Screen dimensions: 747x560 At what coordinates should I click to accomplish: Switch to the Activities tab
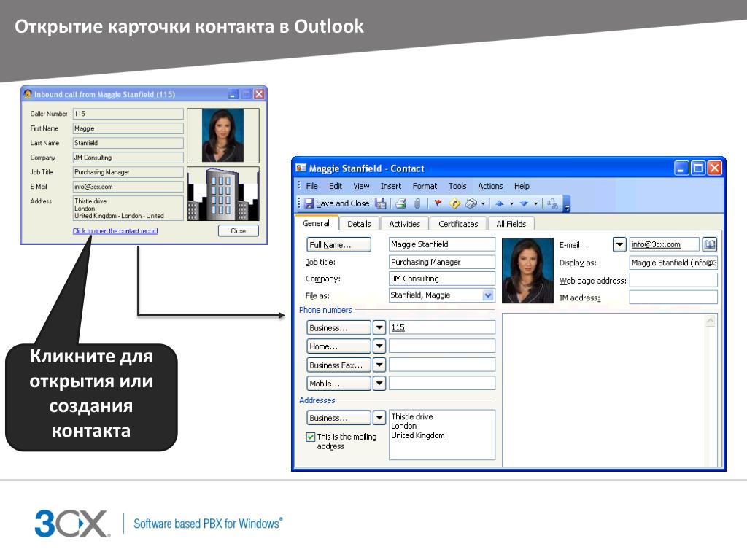click(x=404, y=224)
